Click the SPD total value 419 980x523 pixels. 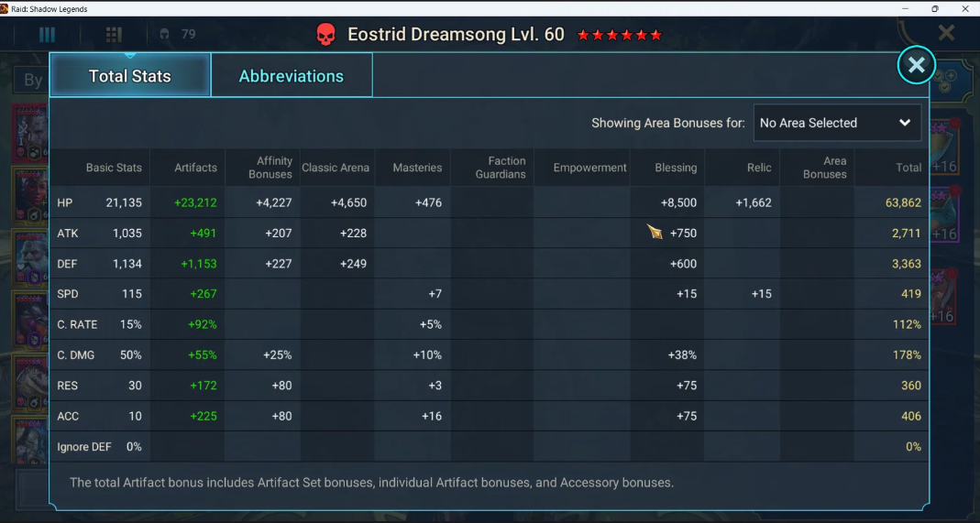(x=911, y=294)
